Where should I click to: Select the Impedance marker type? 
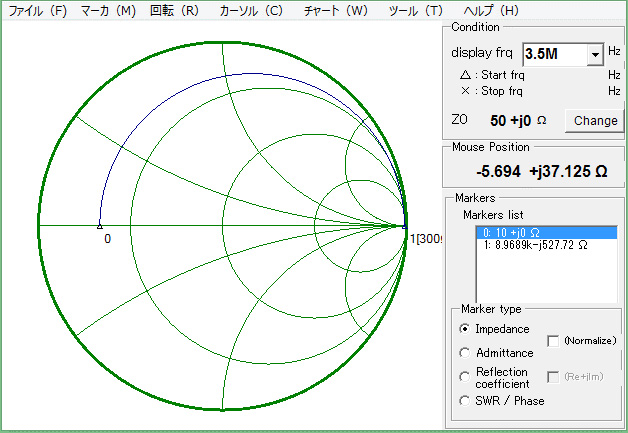coord(465,329)
